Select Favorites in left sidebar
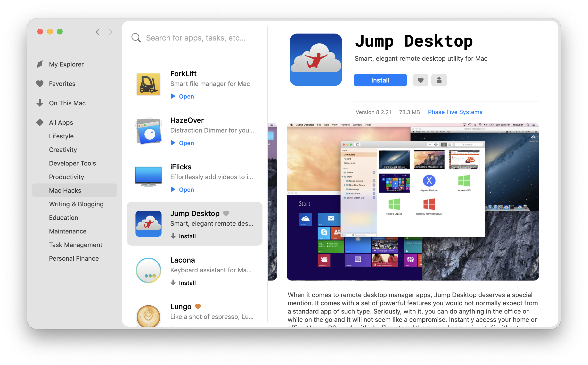Viewport: 588px width, 365px height. click(x=62, y=84)
